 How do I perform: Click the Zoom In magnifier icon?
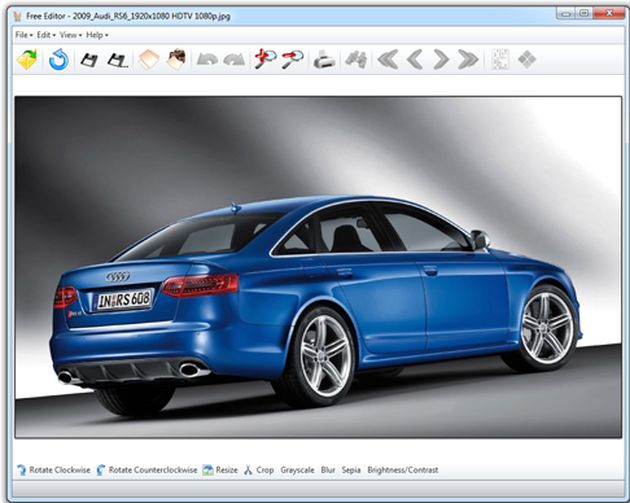pos(265,59)
